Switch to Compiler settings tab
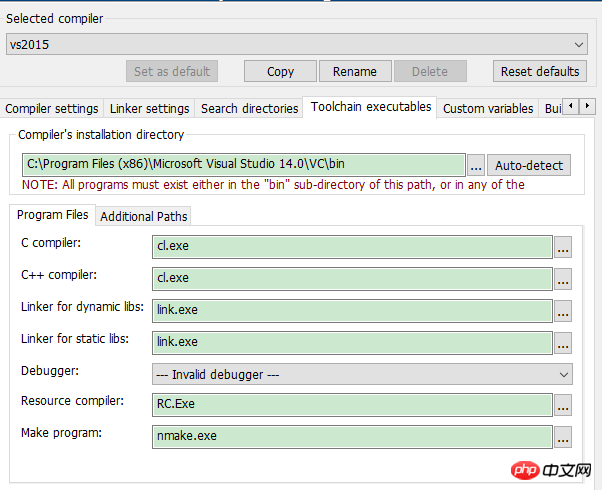The width and height of the screenshot is (602, 490). pyautogui.click(x=52, y=108)
